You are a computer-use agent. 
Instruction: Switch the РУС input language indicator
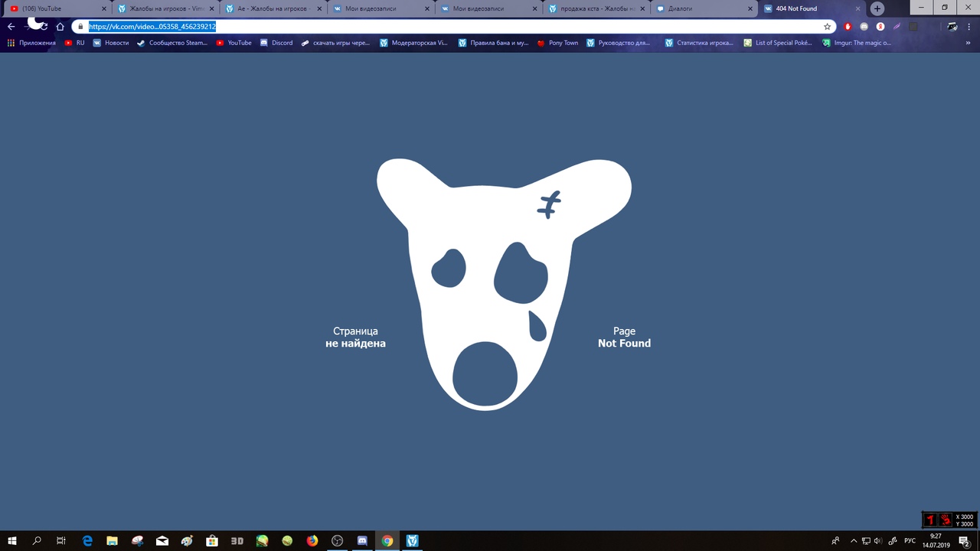910,541
